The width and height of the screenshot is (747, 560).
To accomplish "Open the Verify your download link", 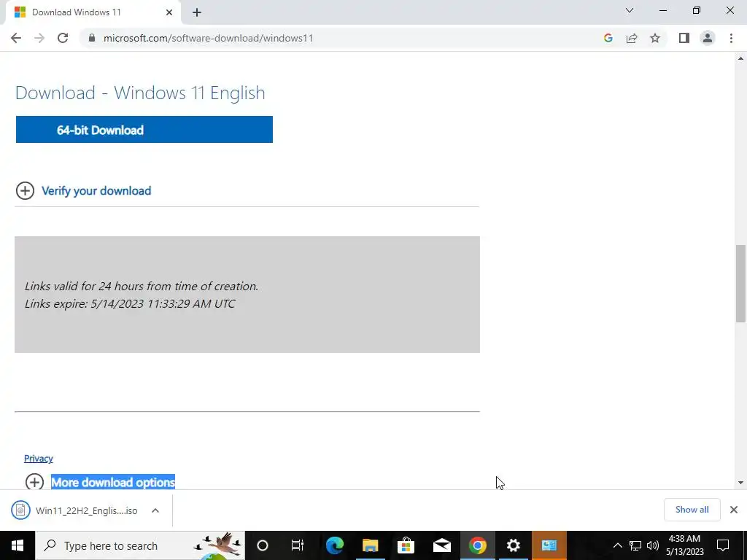I will pos(96,191).
